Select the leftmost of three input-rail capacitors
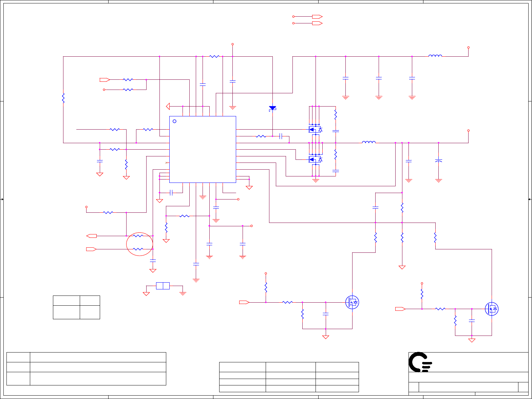The image size is (532, 399). click(x=345, y=78)
